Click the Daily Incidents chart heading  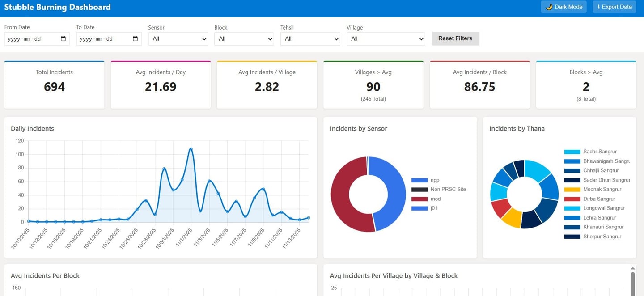[32, 129]
